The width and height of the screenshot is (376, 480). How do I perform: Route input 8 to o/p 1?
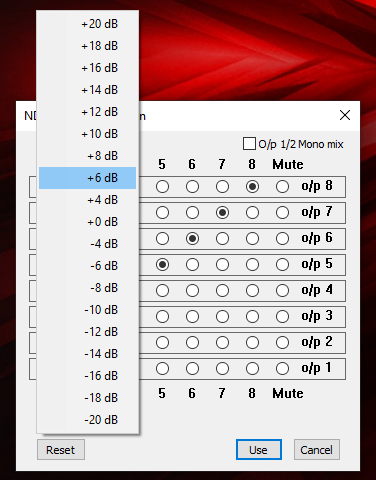252,369
